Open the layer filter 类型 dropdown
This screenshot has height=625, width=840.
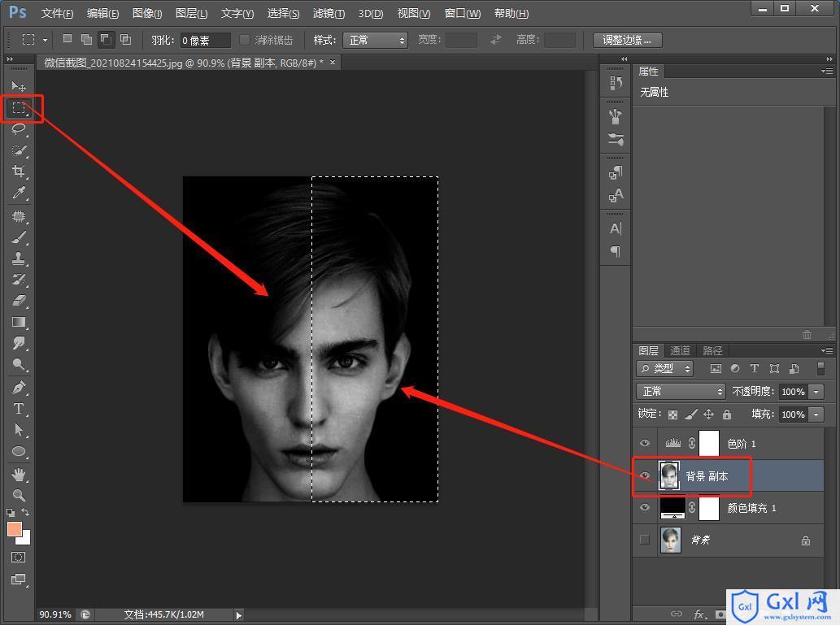[665, 368]
